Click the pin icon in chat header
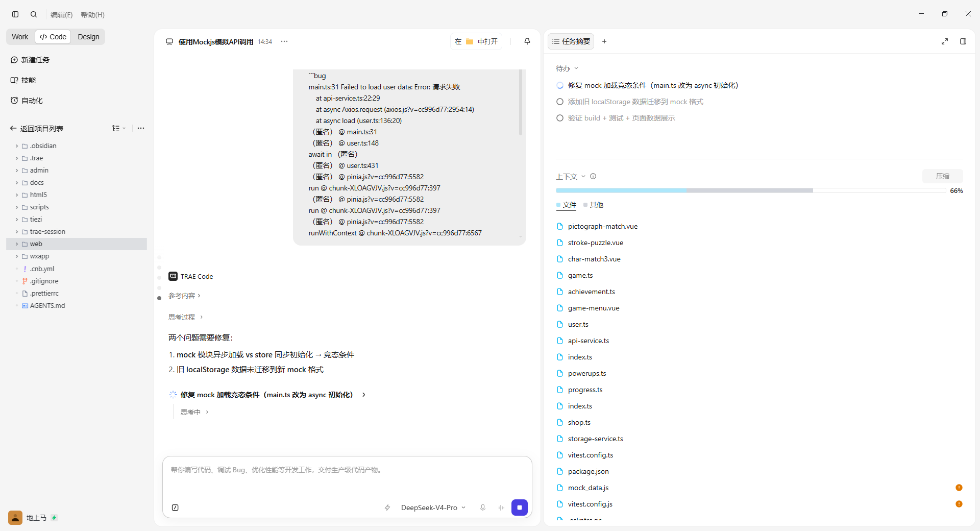 pos(527,41)
